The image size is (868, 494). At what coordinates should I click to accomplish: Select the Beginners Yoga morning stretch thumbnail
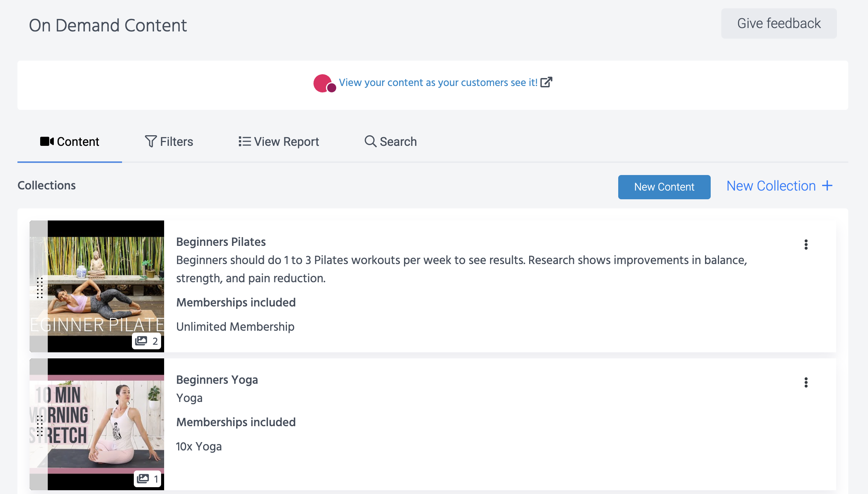[97, 424]
